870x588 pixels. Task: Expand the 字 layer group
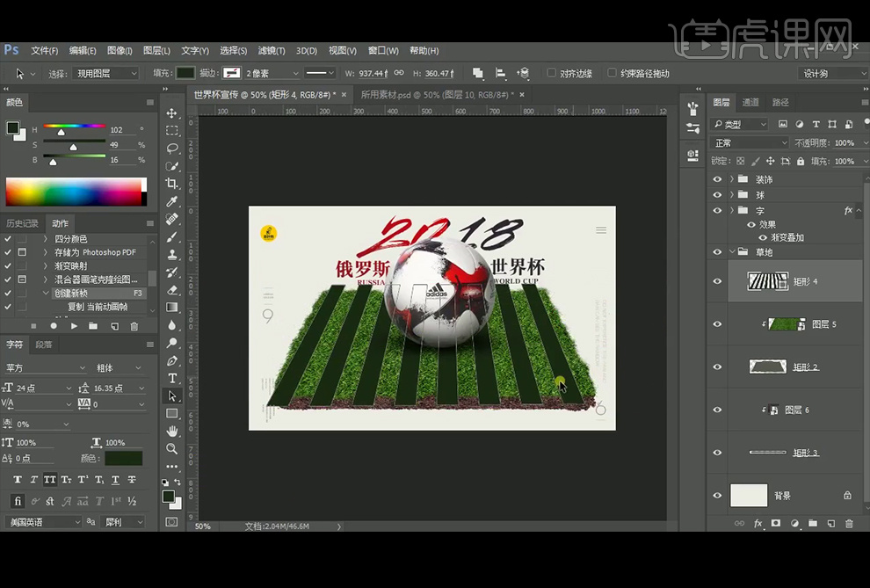(732, 211)
